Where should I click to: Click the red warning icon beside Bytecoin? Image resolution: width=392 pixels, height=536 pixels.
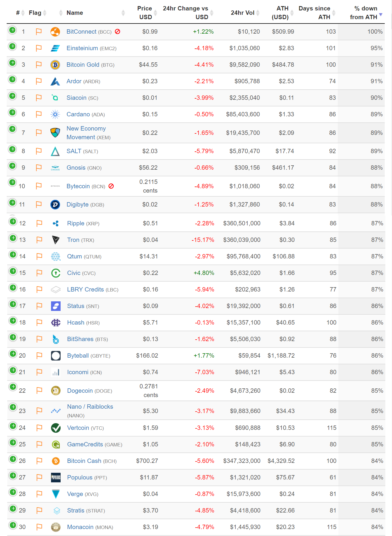pyautogui.click(x=111, y=186)
